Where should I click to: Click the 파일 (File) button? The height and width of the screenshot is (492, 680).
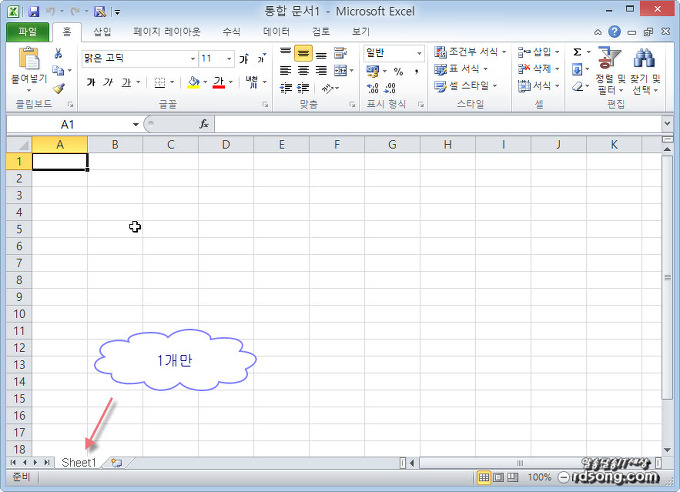pos(27,32)
